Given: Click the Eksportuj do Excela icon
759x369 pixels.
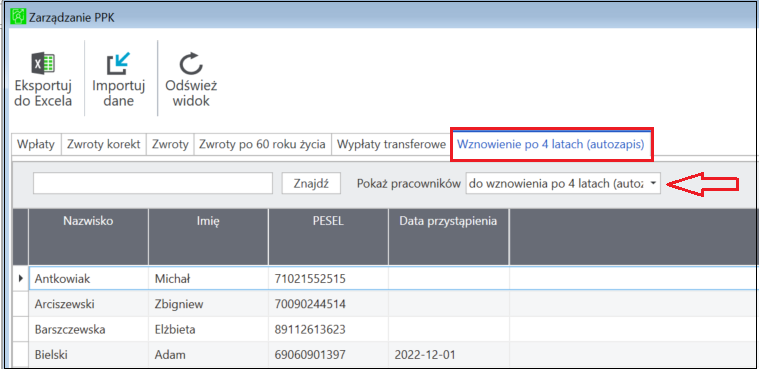Looking at the screenshot, I should pyautogui.click(x=43, y=63).
